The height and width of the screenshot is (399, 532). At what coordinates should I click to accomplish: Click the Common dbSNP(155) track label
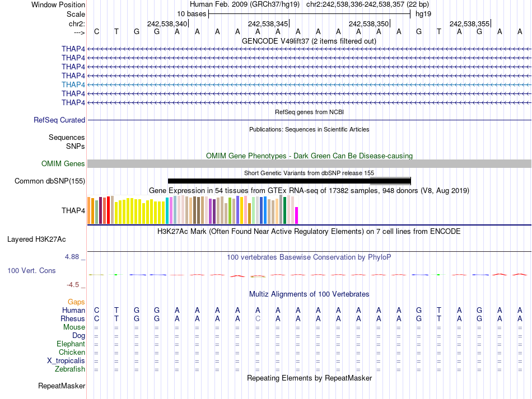50,181
